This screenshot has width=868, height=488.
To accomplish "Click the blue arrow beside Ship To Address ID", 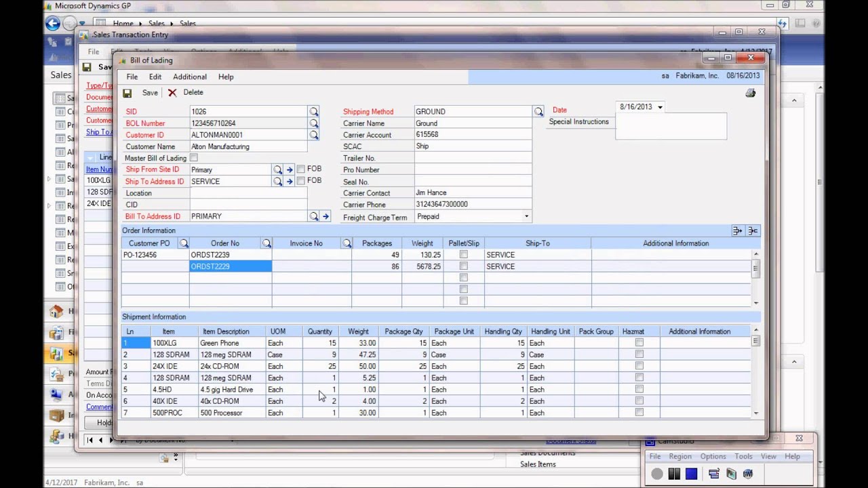I will coord(290,181).
